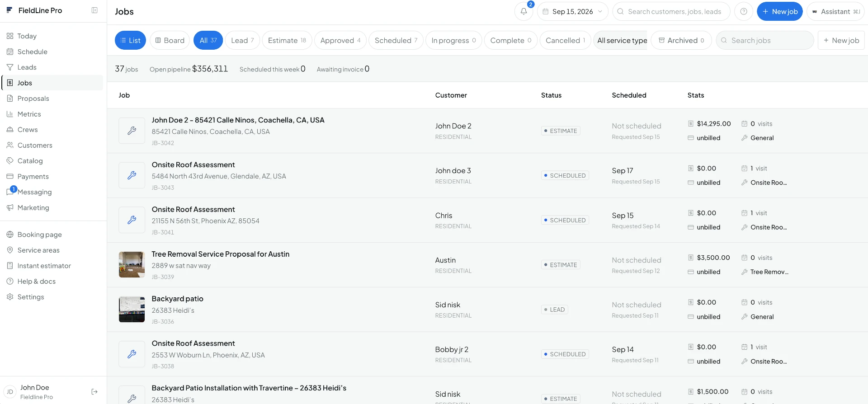Open Proposals in the sidebar
868x404 pixels.
click(x=52, y=99)
